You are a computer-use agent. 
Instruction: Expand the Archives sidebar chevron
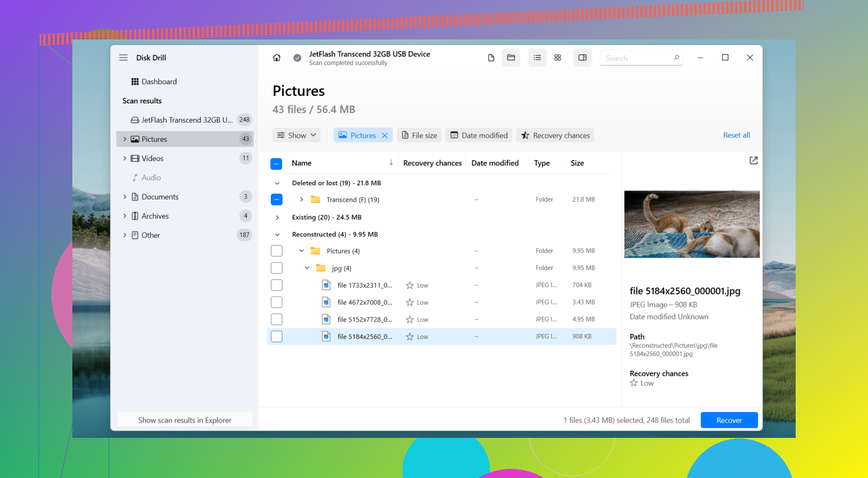click(125, 216)
